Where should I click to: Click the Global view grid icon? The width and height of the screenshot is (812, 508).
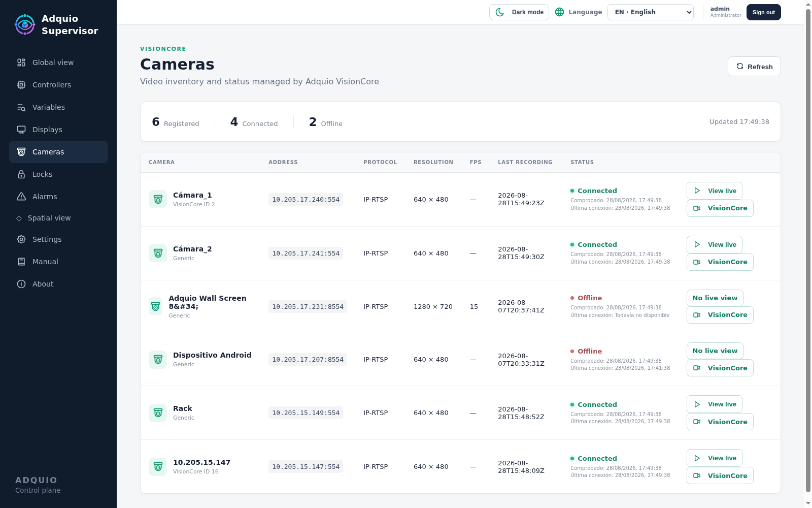[21, 62]
